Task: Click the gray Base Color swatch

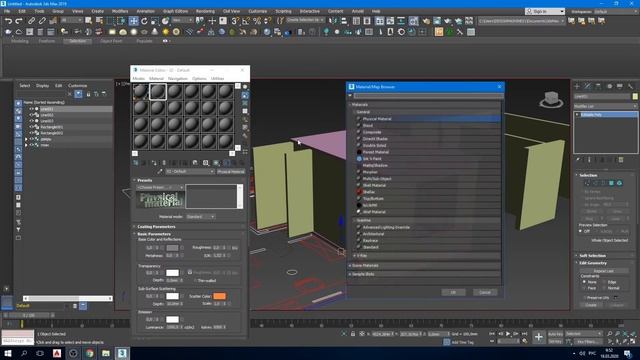Action: 172,248
